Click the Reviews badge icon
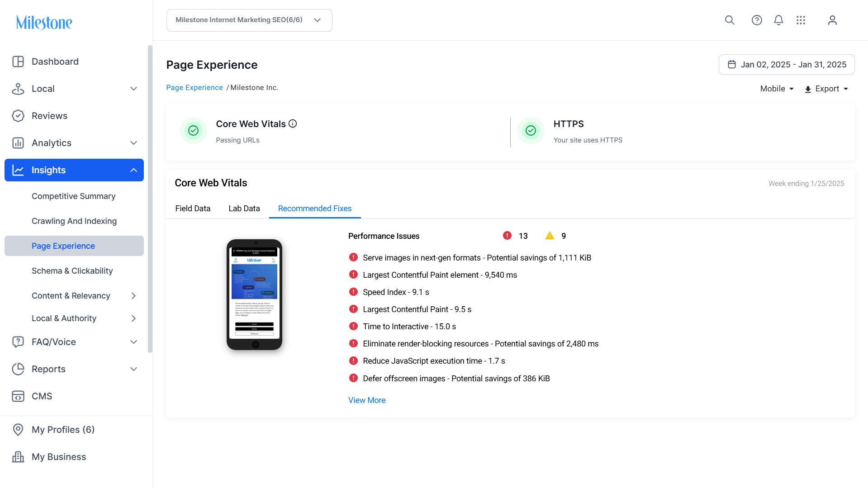 (x=18, y=116)
